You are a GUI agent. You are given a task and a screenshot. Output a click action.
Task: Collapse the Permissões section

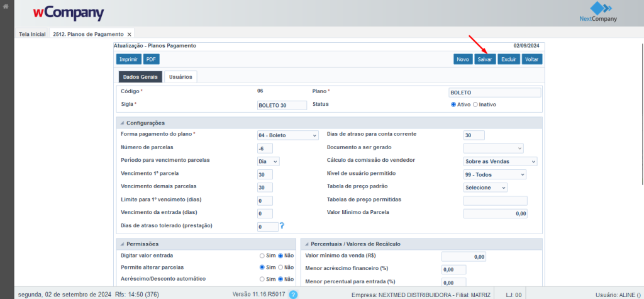point(122,244)
